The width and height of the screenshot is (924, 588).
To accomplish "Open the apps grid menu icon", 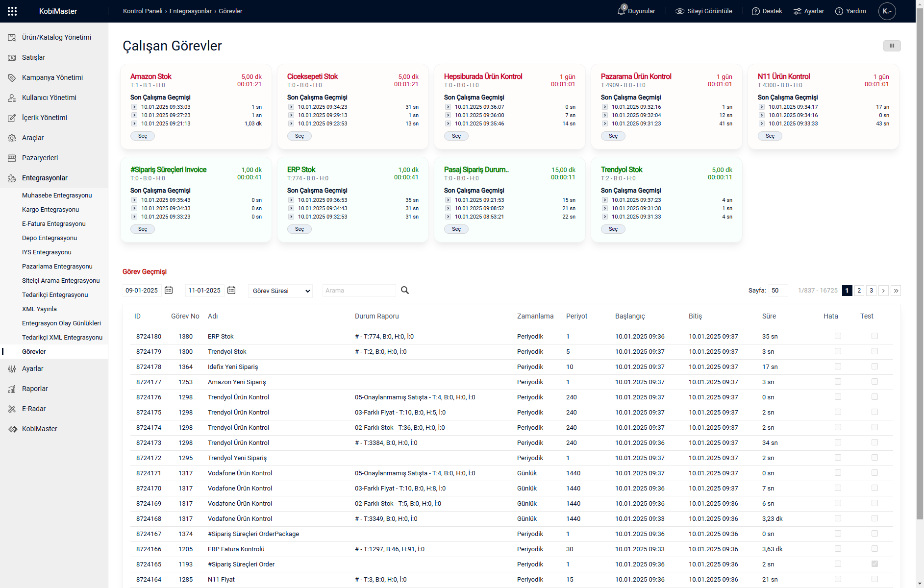I will (x=12, y=11).
